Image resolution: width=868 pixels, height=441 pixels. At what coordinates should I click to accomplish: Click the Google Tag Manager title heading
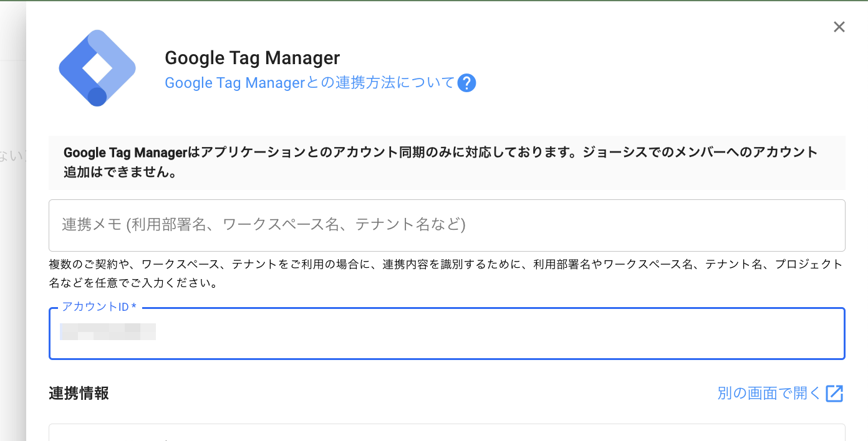[252, 58]
